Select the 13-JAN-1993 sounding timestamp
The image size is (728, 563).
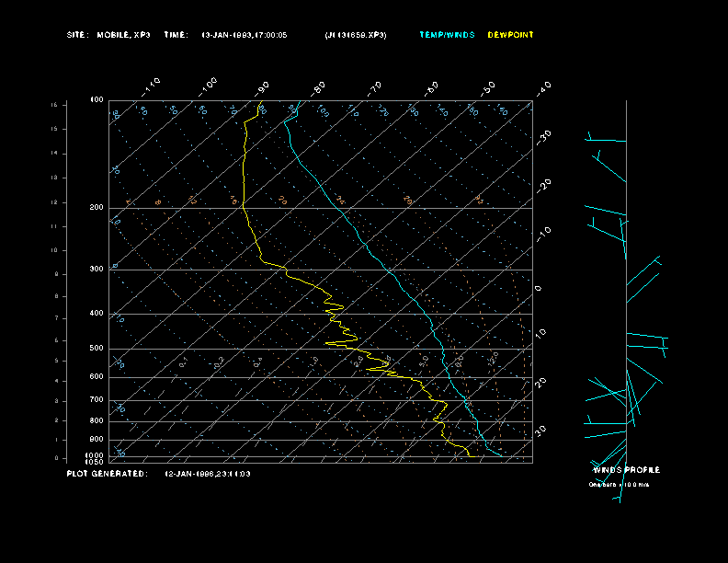pos(245,35)
